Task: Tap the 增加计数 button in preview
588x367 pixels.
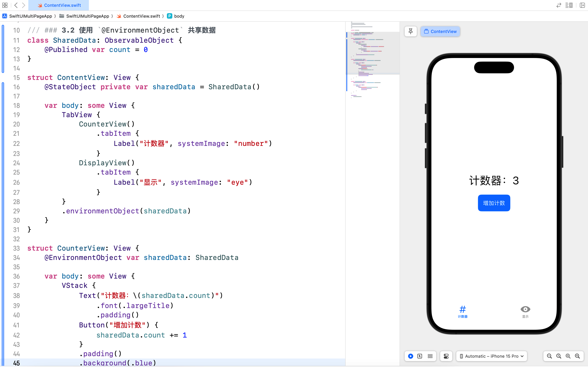Action: point(494,203)
